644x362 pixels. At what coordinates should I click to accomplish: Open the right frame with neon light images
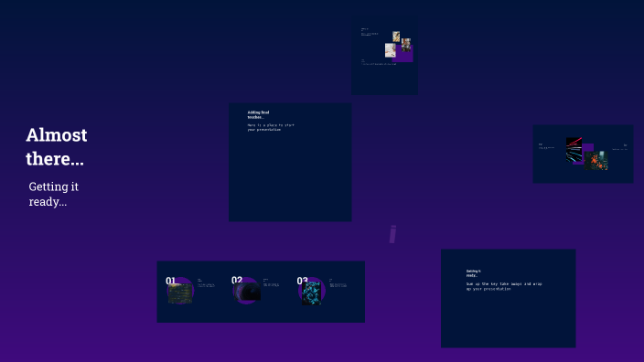pos(583,154)
